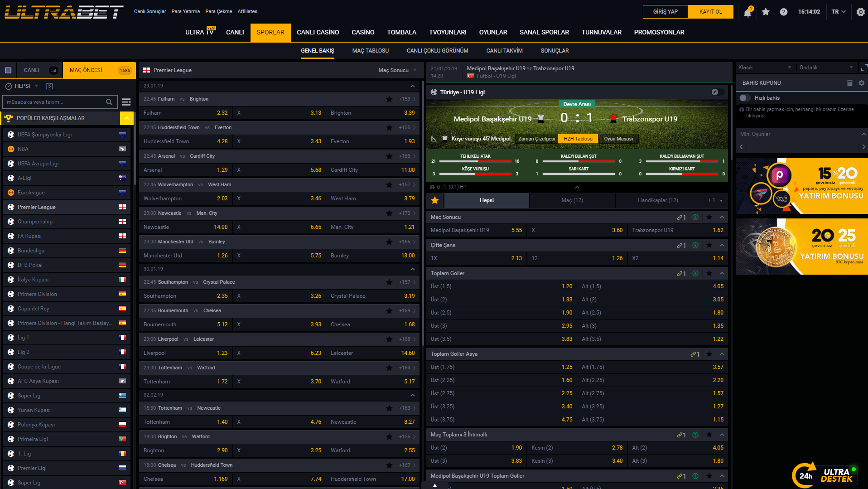Show the Oyun Masası view

tap(618, 139)
